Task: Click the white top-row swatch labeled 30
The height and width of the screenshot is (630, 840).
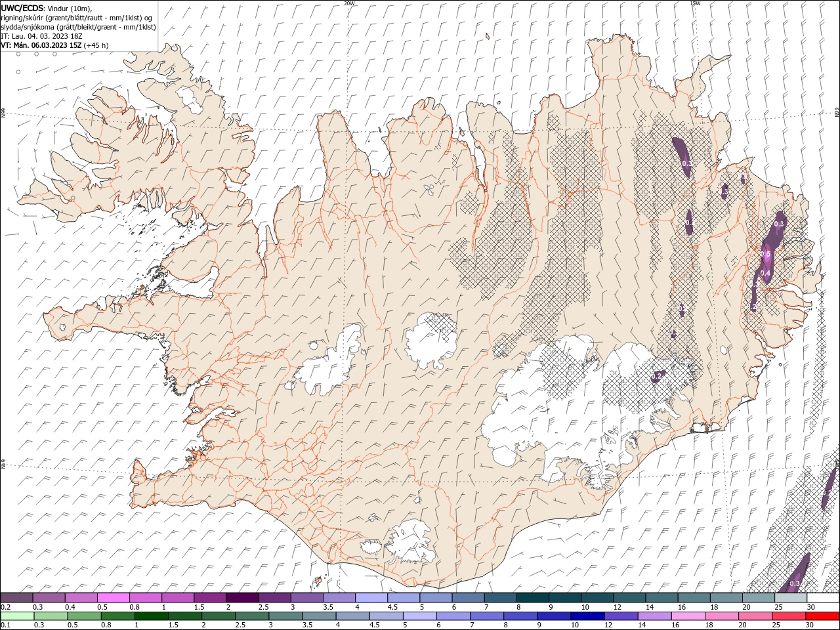Action: 823,598
